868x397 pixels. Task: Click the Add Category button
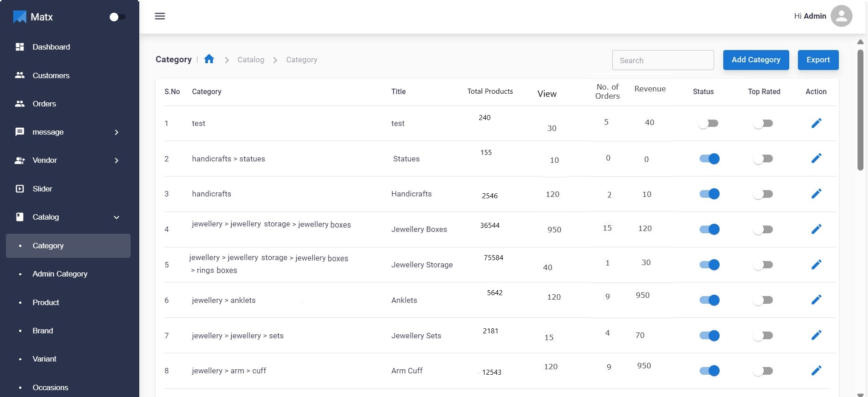click(756, 60)
